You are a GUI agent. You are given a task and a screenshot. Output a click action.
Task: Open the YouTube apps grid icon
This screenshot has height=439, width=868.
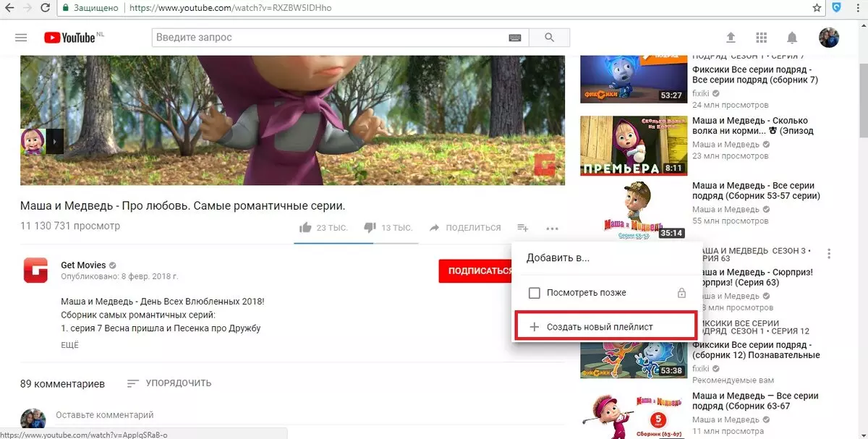coord(761,38)
